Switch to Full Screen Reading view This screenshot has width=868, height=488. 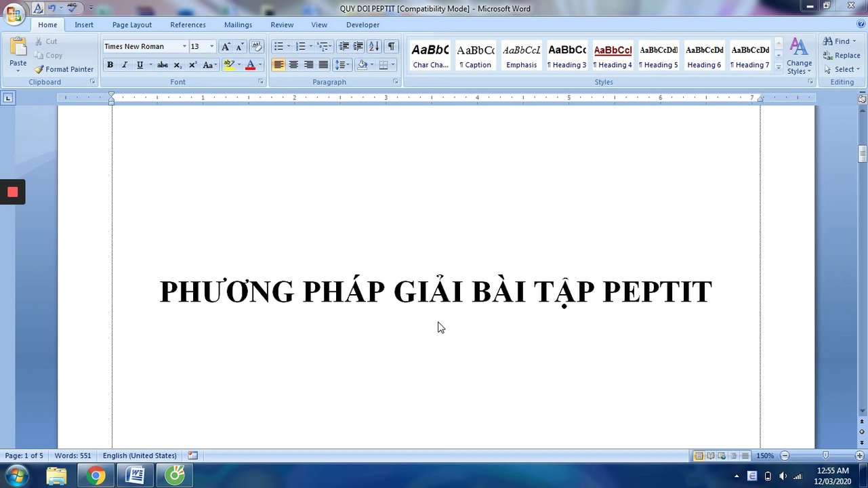tap(710, 456)
